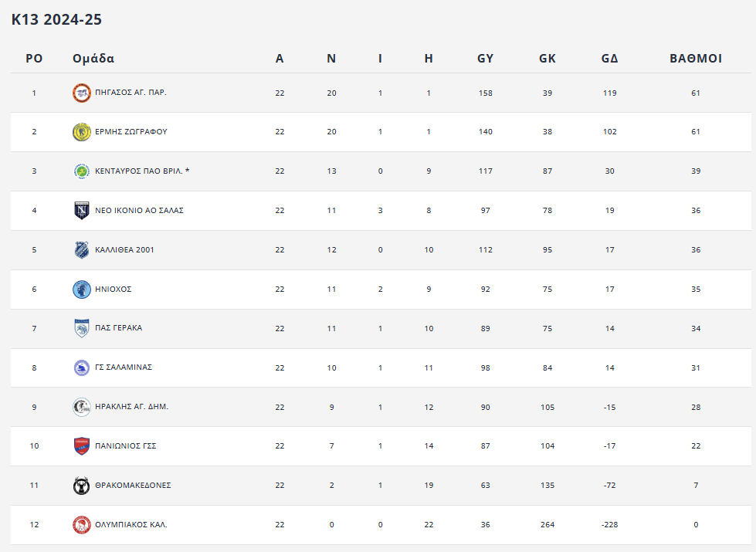The height and width of the screenshot is (552, 756).
Task: Click the K13 2024-25 table title
Action: [56, 20]
